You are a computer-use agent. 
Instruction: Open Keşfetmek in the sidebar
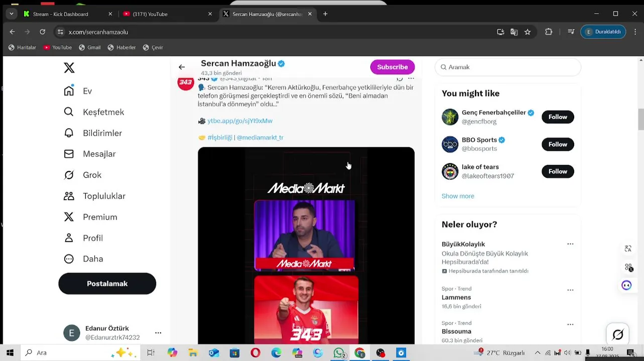coord(94,112)
